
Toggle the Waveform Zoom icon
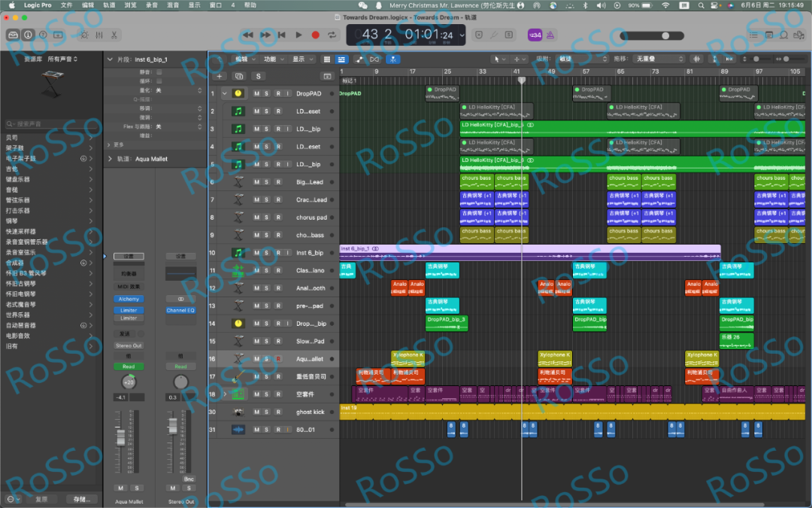[x=697, y=59]
